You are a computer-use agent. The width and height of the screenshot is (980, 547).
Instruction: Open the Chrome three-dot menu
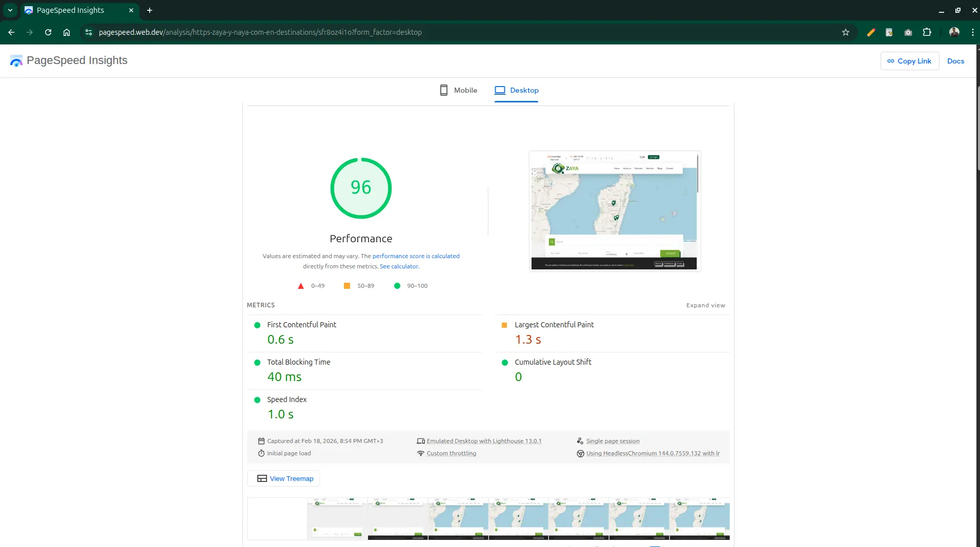point(972,32)
